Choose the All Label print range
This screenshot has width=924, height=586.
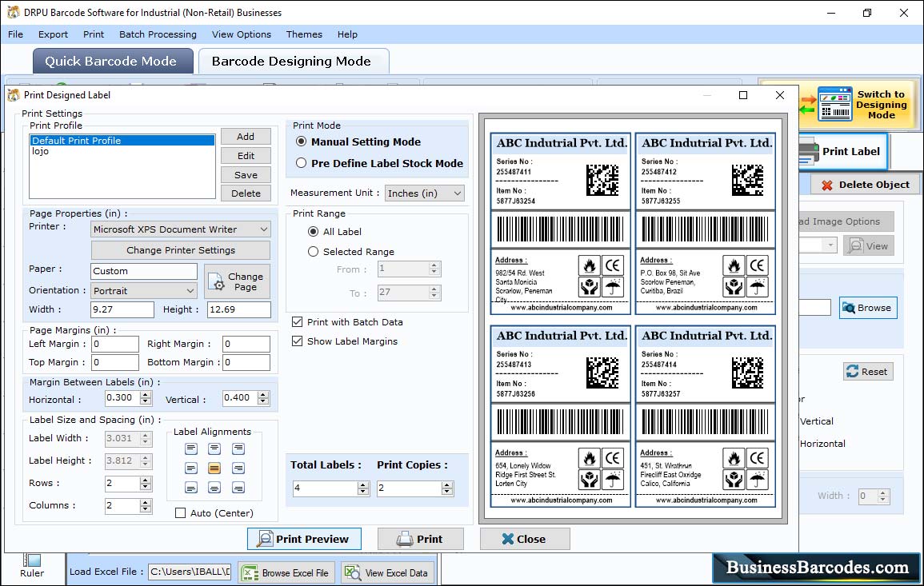314,232
